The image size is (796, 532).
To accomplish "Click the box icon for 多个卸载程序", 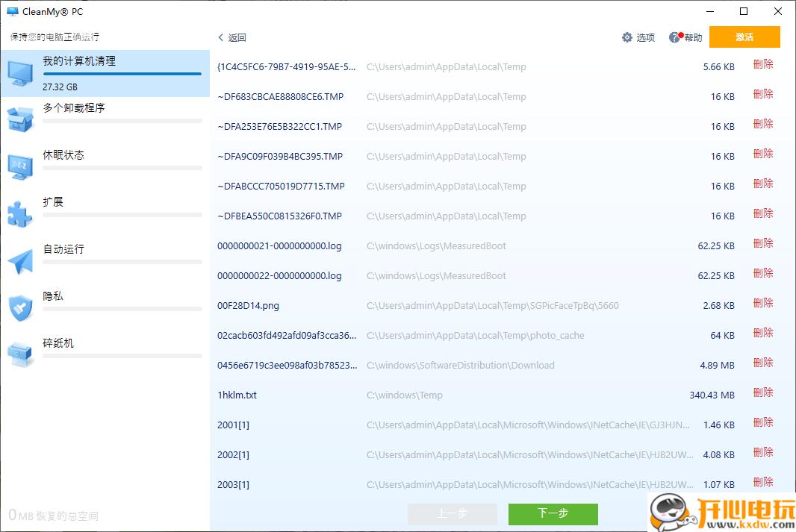I will point(20,119).
